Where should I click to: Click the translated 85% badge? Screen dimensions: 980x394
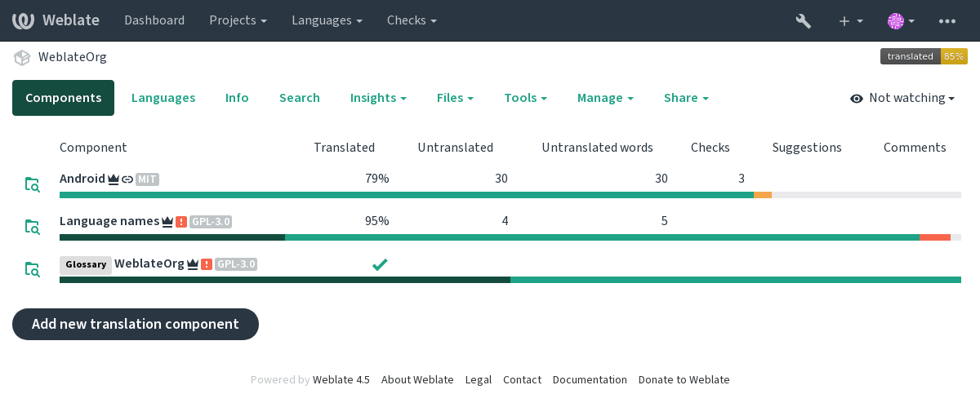coord(924,56)
